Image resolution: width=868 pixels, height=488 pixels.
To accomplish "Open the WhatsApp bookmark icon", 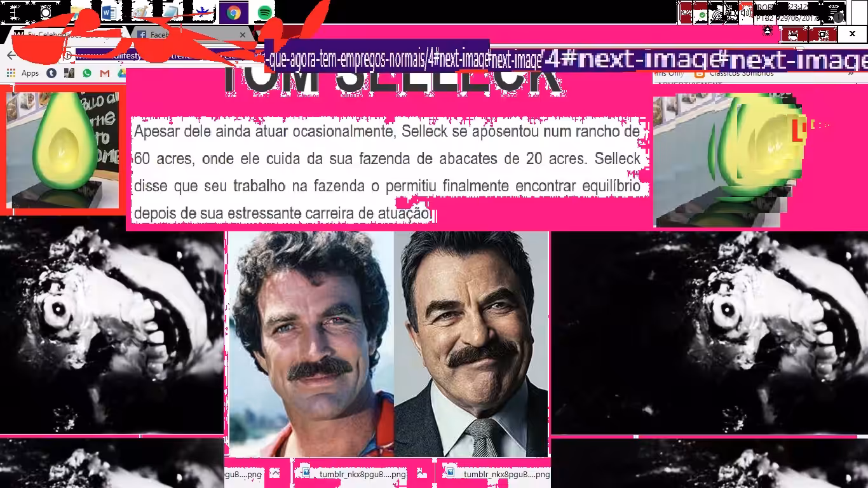I will [x=87, y=73].
